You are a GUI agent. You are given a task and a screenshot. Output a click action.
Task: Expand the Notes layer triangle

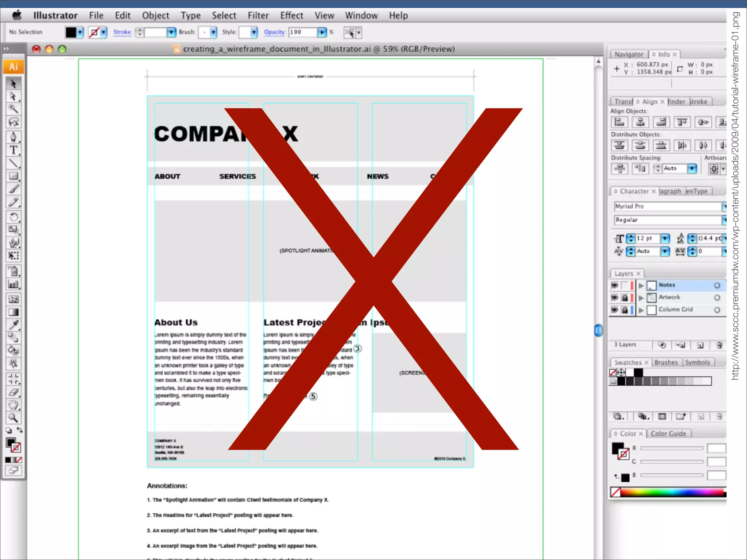[x=641, y=285]
